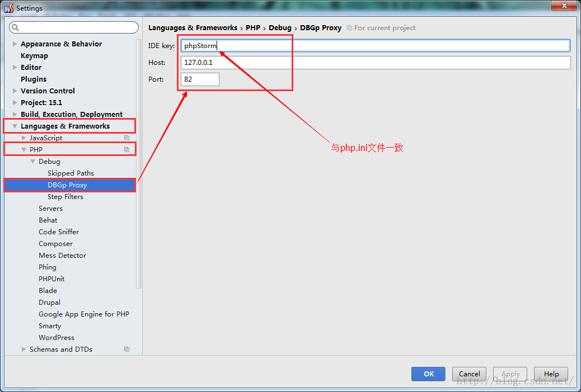
Task: Open the Behat settings page
Action: coord(48,220)
